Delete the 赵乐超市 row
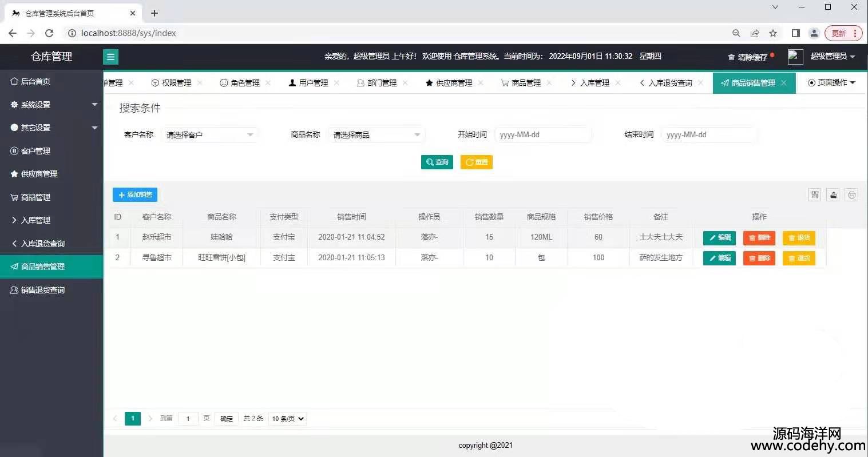Image resolution: width=868 pixels, height=457 pixels. pos(759,237)
